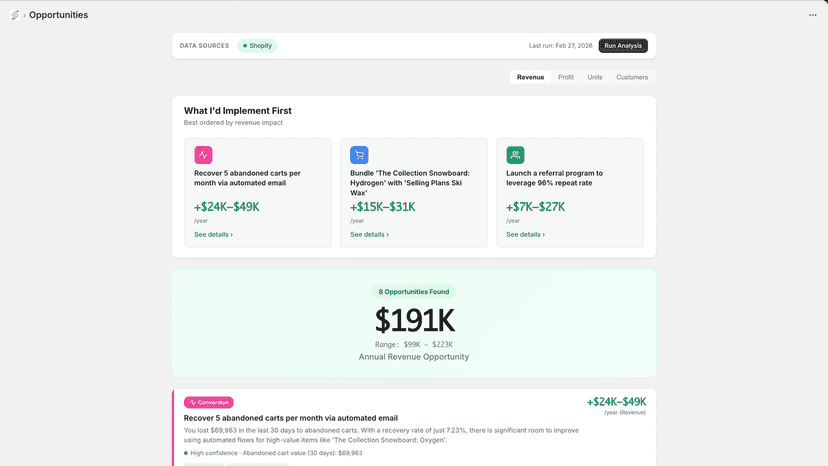
Task: Open the Customers tab
Action: click(632, 77)
